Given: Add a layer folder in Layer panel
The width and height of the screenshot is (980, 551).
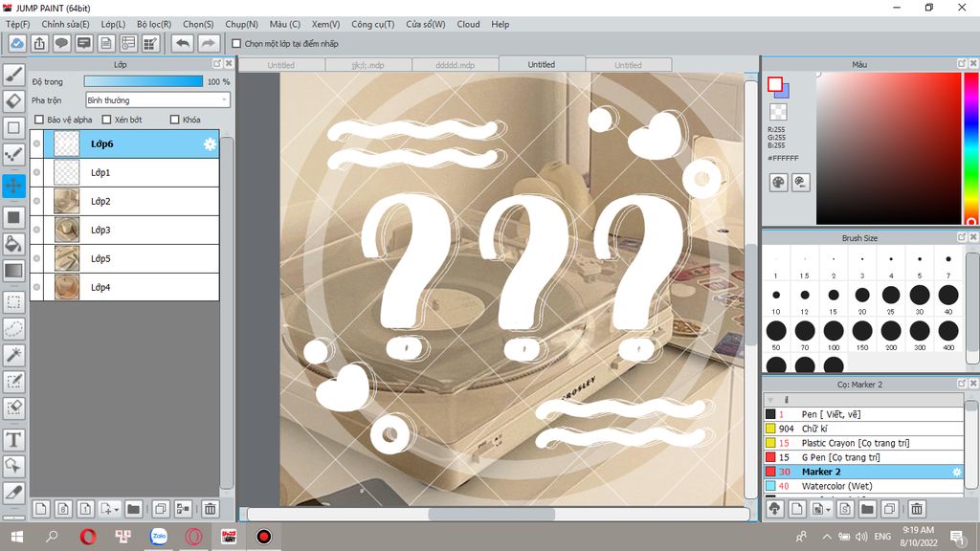Looking at the screenshot, I should pos(133,509).
